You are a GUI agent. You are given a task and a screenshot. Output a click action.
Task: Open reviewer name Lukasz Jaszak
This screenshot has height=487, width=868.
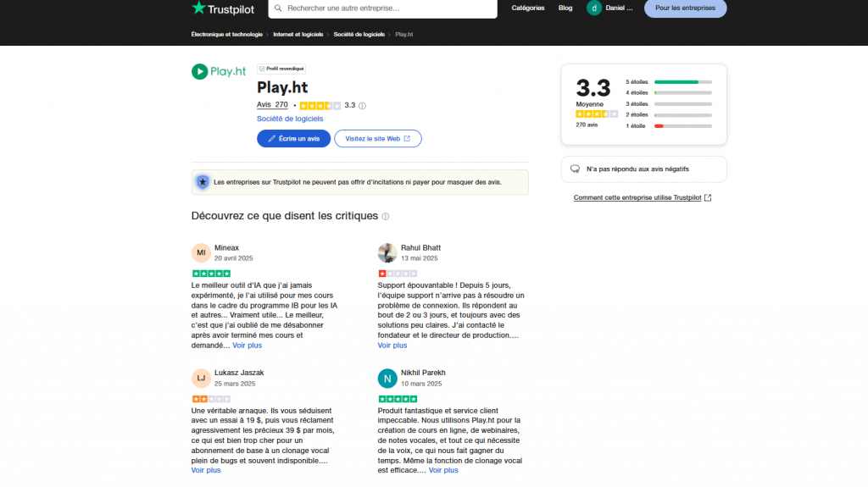pos(239,373)
